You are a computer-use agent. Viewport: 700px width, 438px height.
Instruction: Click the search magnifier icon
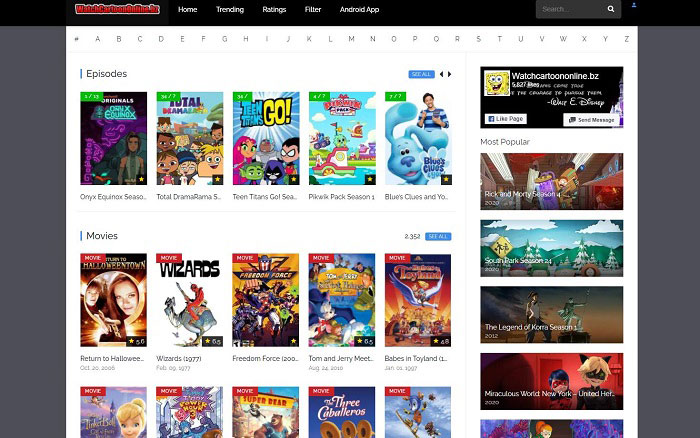610,9
